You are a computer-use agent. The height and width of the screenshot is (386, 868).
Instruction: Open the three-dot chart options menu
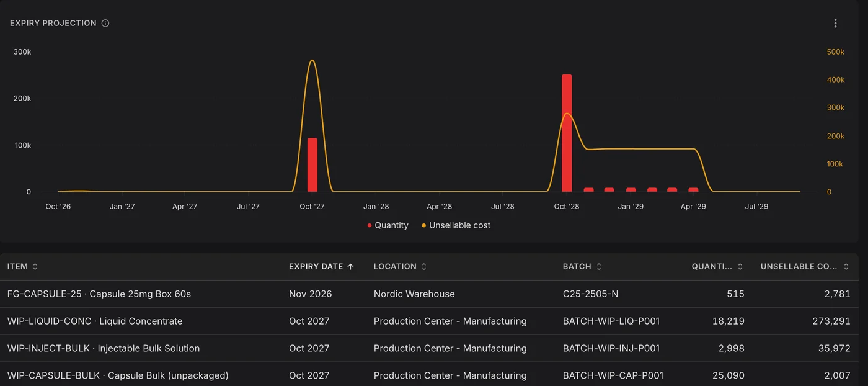pyautogui.click(x=835, y=23)
